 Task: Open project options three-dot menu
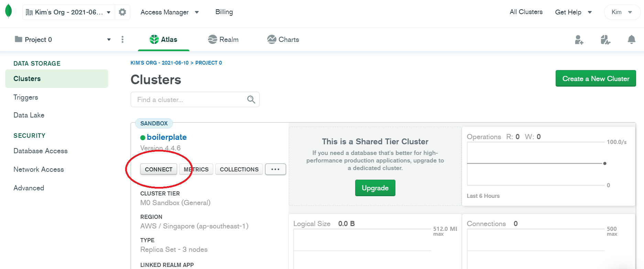pyautogui.click(x=122, y=40)
